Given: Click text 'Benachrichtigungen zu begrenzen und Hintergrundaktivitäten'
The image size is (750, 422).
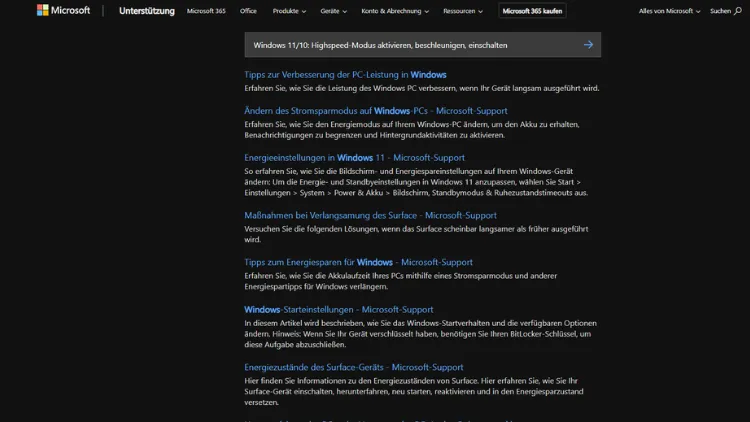Looking at the screenshot, I should coord(337,135).
